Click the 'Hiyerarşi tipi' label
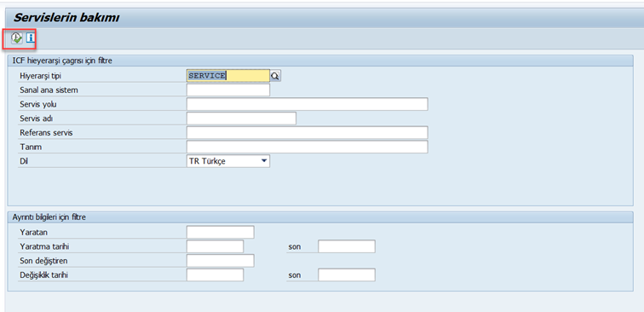The width and height of the screenshot is (644, 312). 40,76
